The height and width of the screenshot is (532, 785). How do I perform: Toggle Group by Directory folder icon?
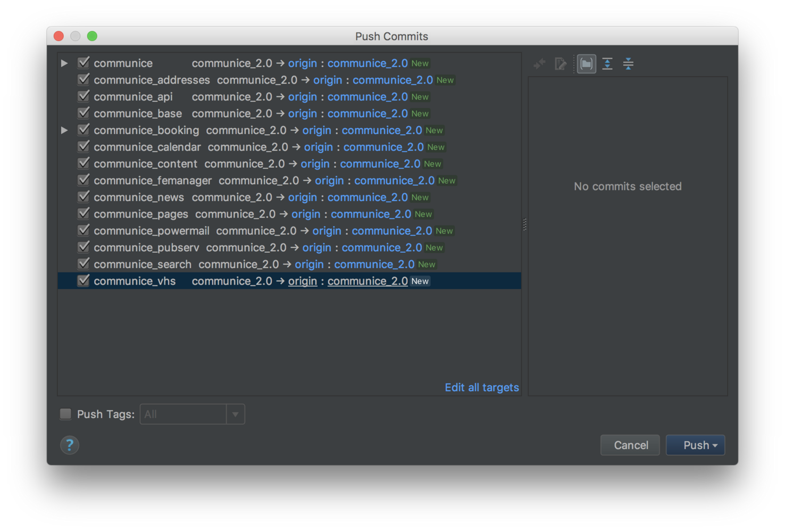click(x=586, y=64)
